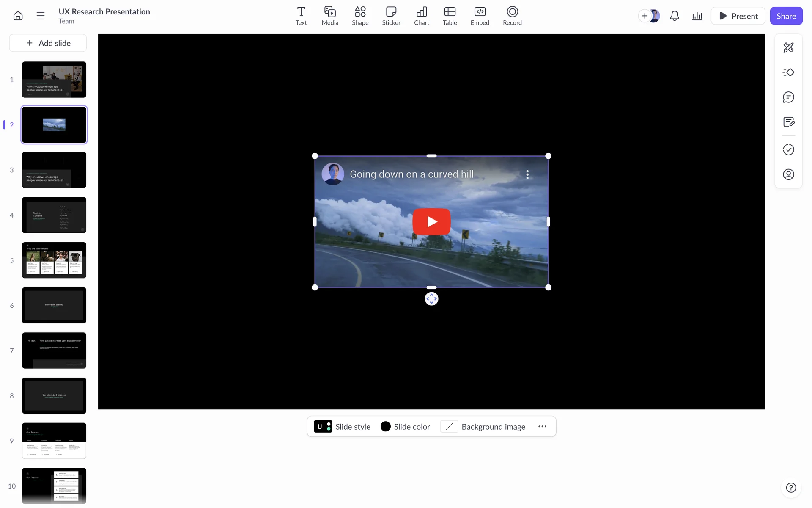Go to home screen
812x508 pixels.
pyautogui.click(x=18, y=16)
